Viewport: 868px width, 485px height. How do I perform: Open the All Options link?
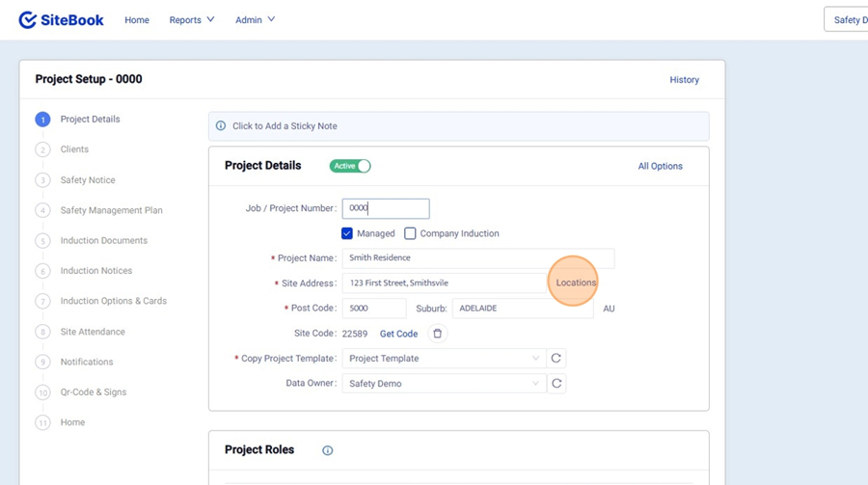pyautogui.click(x=660, y=166)
